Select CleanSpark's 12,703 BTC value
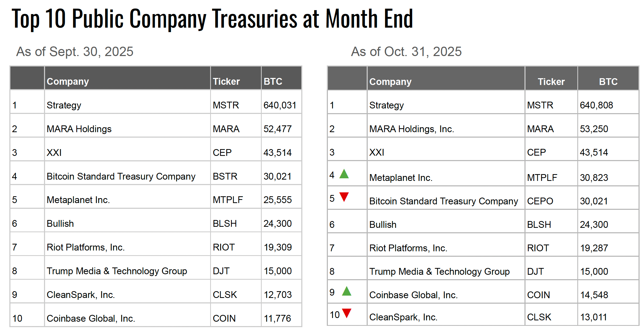The width and height of the screenshot is (644, 330). pyautogui.click(x=278, y=295)
